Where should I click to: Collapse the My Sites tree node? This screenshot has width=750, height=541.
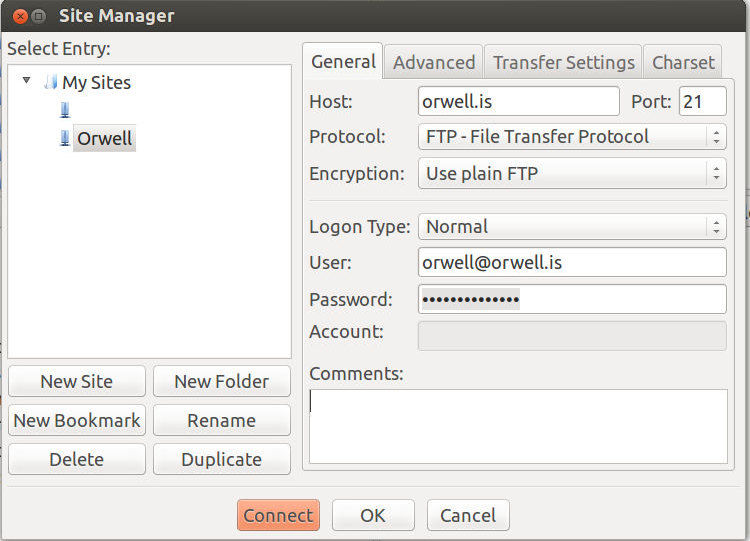tap(26, 81)
